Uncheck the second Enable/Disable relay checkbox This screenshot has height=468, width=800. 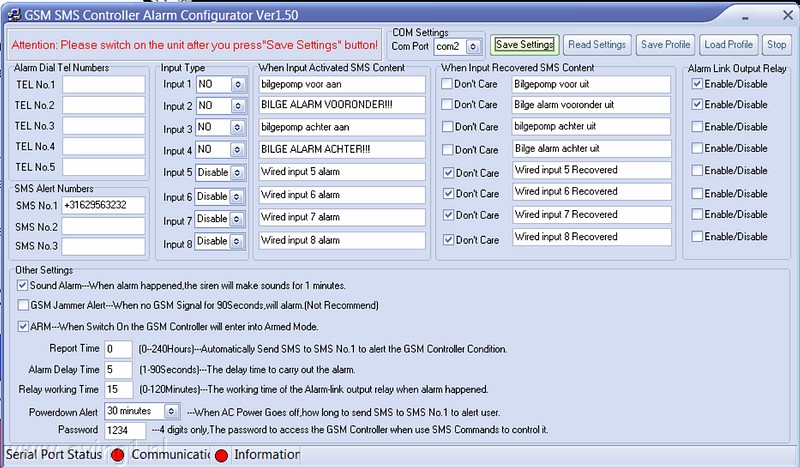pyautogui.click(x=697, y=105)
